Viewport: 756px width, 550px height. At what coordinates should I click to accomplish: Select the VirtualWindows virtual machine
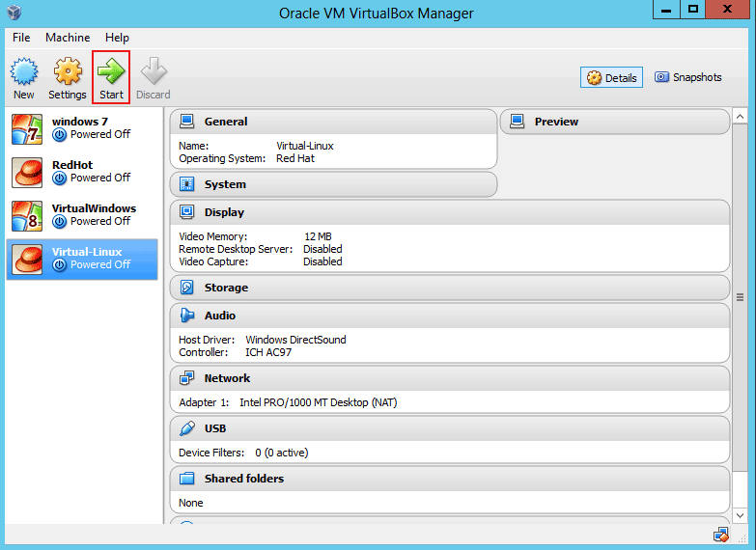(82, 216)
